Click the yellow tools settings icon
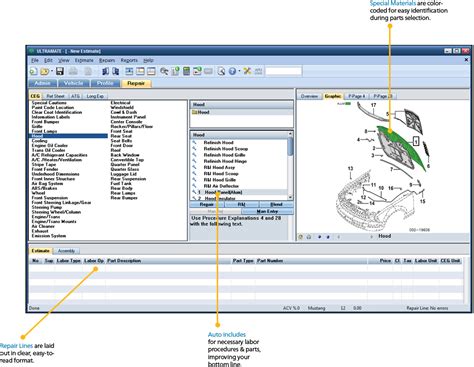The height and width of the screenshot is (367, 474). [247, 71]
